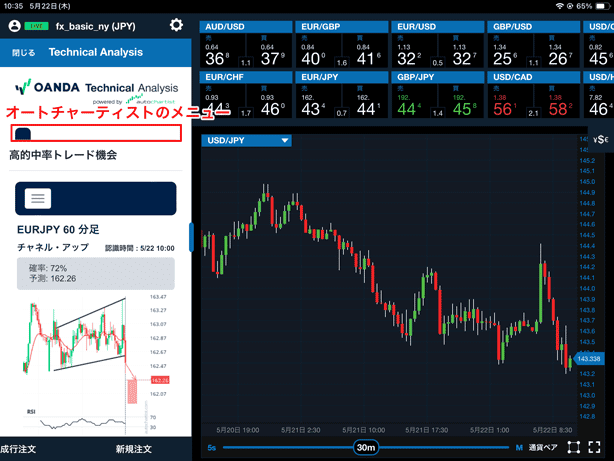The height and width of the screenshot is (461, 614).
Task: Open the EURJPY channel-up chart thumbnail
Action: click(x=96, y=364)
